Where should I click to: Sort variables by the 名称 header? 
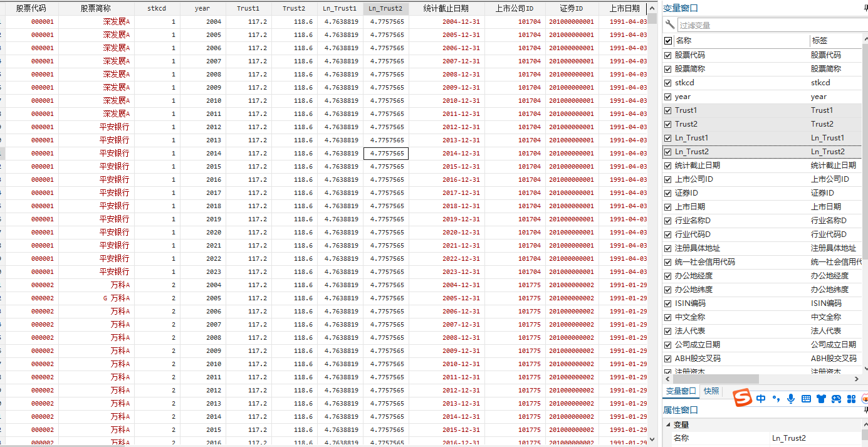tap(742, 41)
